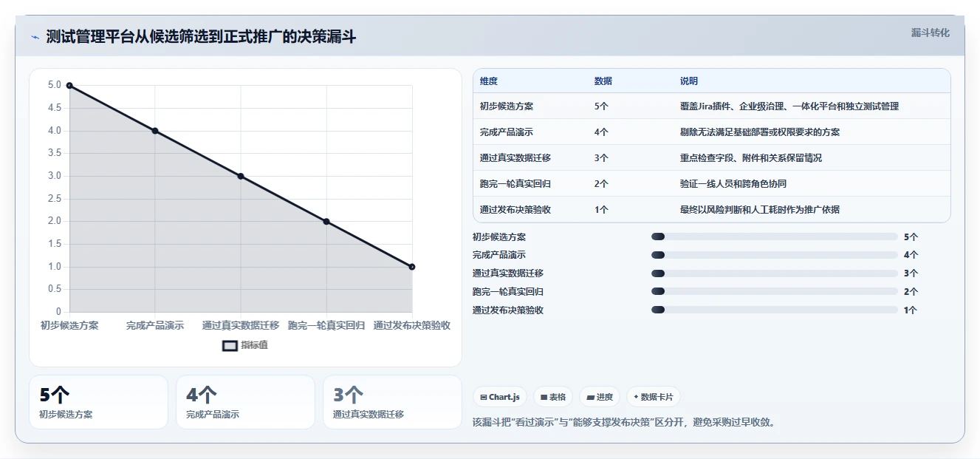Click the 说明 table column header
Screen dimensions: 980x459
(689, 81)
